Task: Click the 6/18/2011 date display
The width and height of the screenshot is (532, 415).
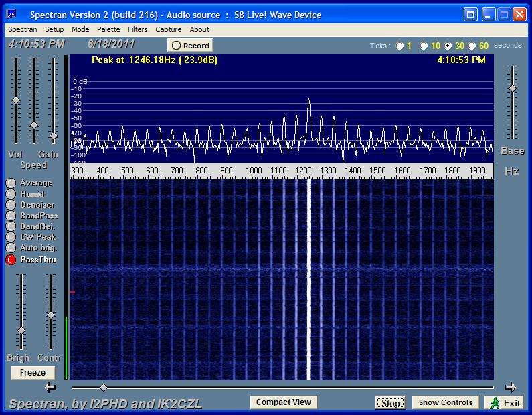Action: point(111,44)
